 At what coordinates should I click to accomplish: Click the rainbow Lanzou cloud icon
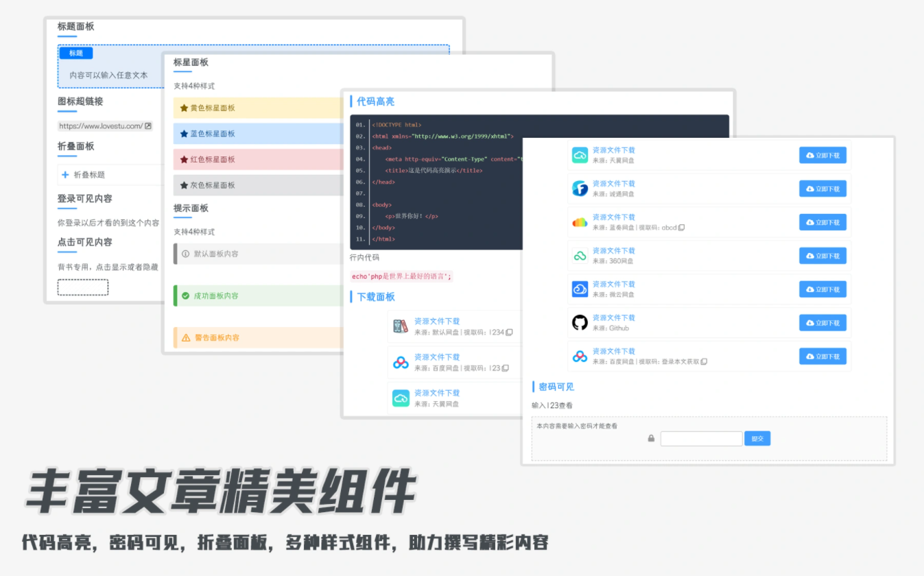(580, 222)
